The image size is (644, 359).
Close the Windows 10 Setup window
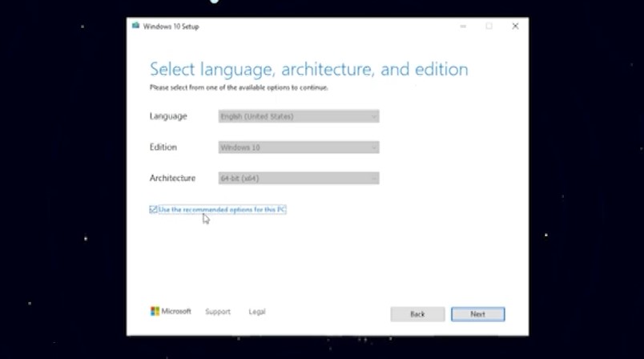coord(516,26)
